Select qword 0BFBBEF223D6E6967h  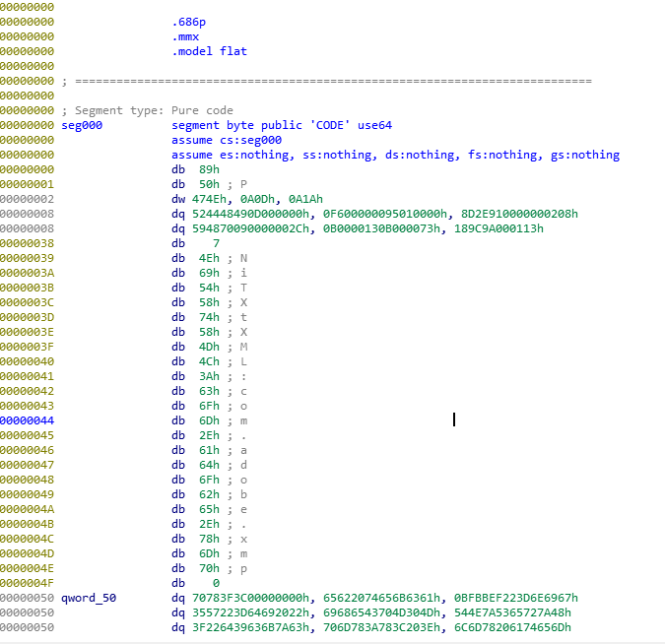coord(516,599)
